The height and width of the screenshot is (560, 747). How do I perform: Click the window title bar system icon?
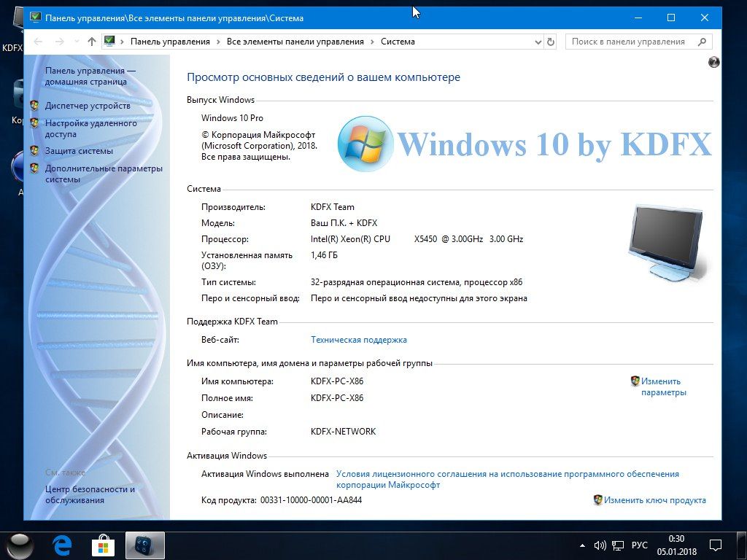click(35, 17)
